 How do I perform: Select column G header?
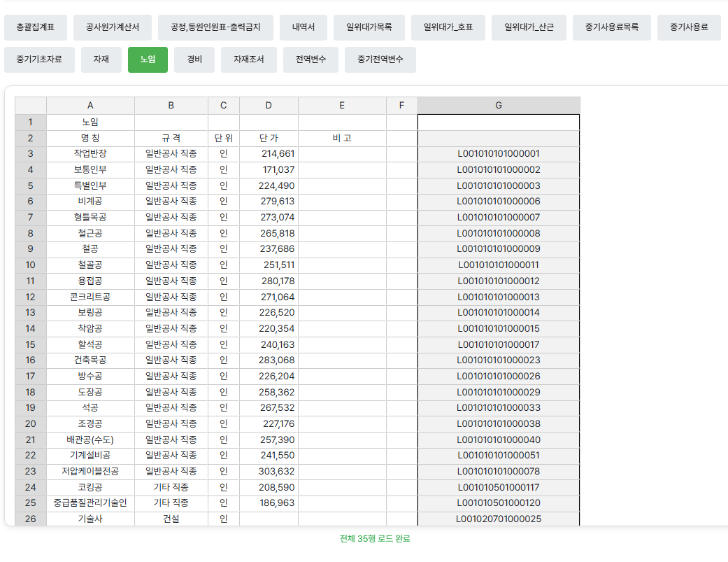[498, 106]
